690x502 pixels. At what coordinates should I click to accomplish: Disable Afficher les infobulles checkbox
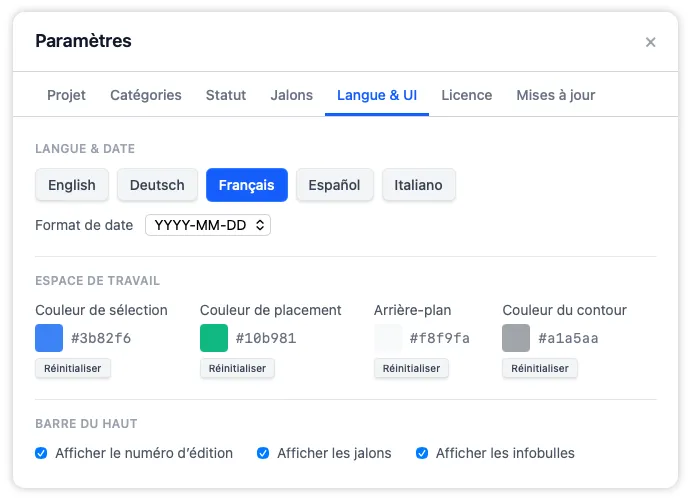pos(422,453)
